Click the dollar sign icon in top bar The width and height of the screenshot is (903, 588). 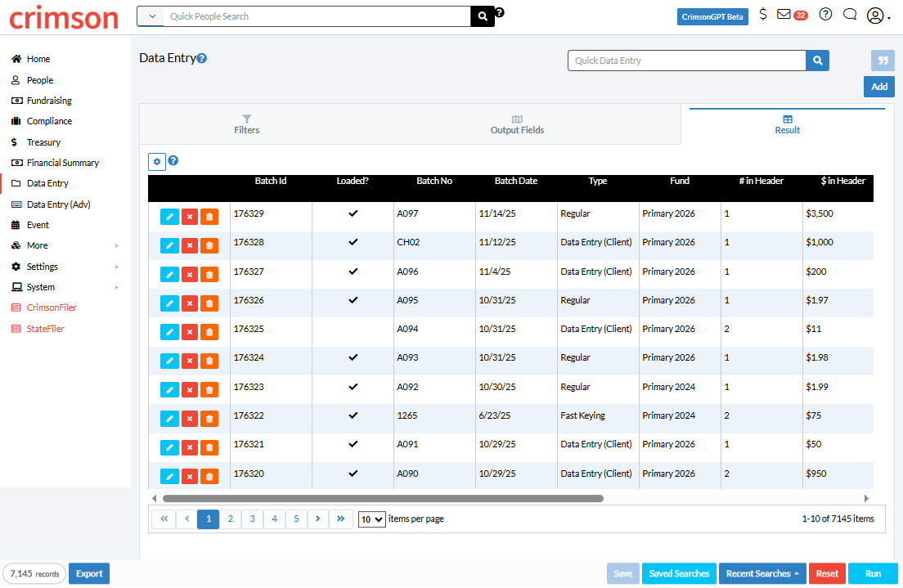[x=762, y=15]
